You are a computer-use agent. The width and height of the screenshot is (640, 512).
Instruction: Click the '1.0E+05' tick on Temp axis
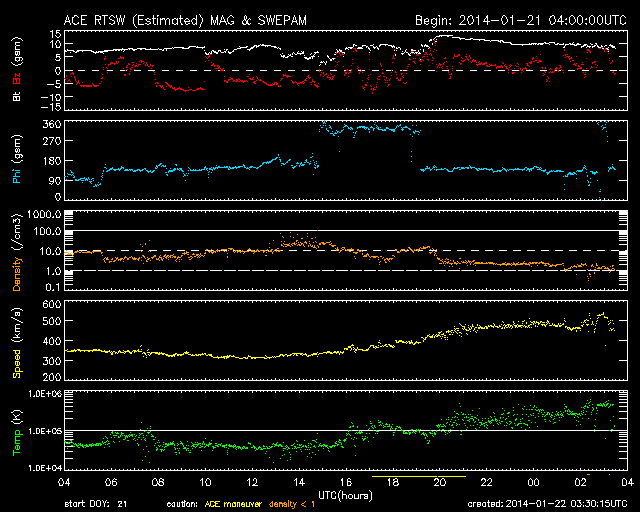[45, 432]
